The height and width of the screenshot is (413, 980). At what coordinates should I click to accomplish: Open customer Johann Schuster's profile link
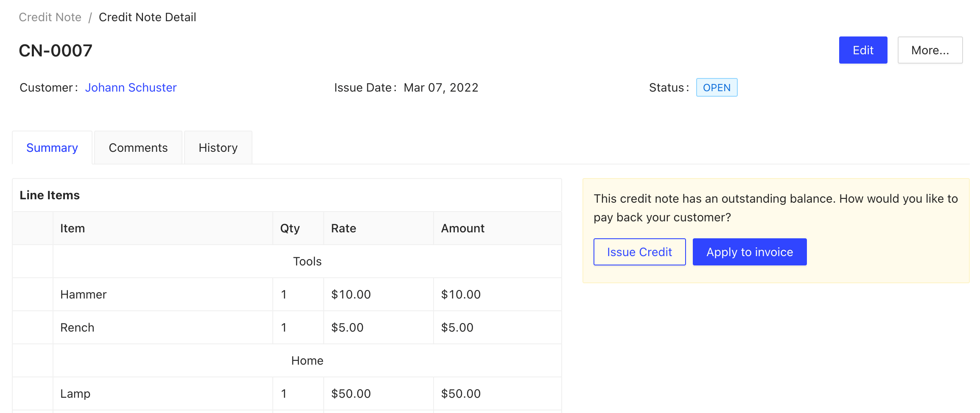[x=131, y=87]
